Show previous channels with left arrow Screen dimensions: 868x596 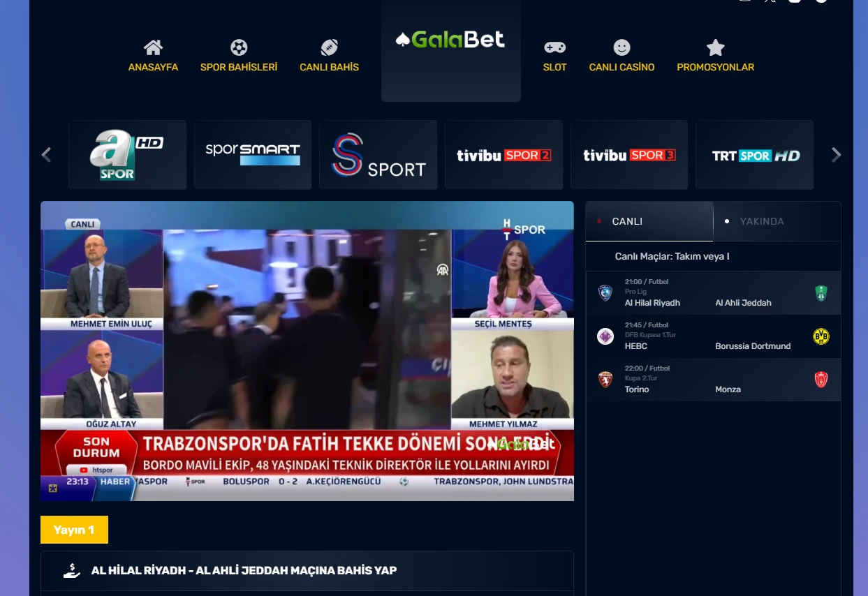[46, 155]
